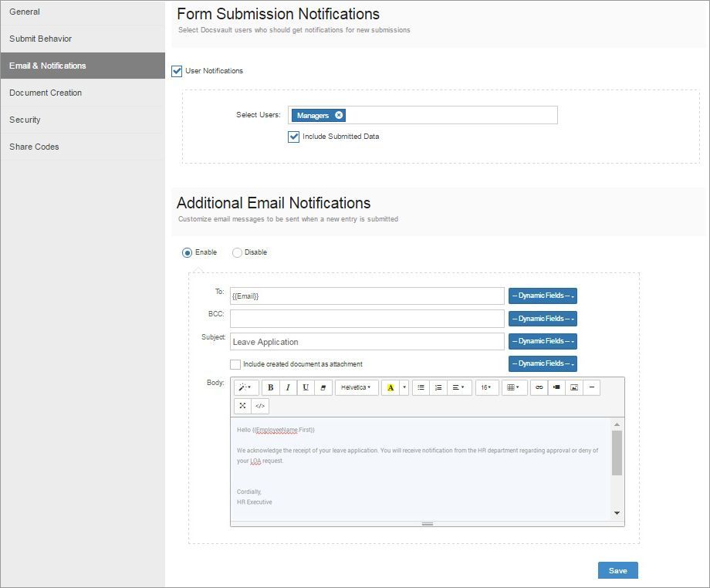Apply italic formatting in the body toolbar
The image size is (710, 588).
(x=287, y=387)
